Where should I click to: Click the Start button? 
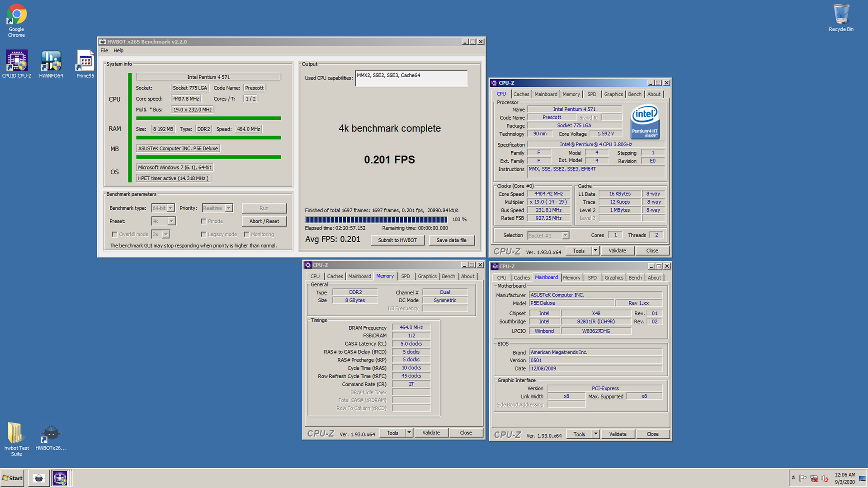click(x=12, y=478)
